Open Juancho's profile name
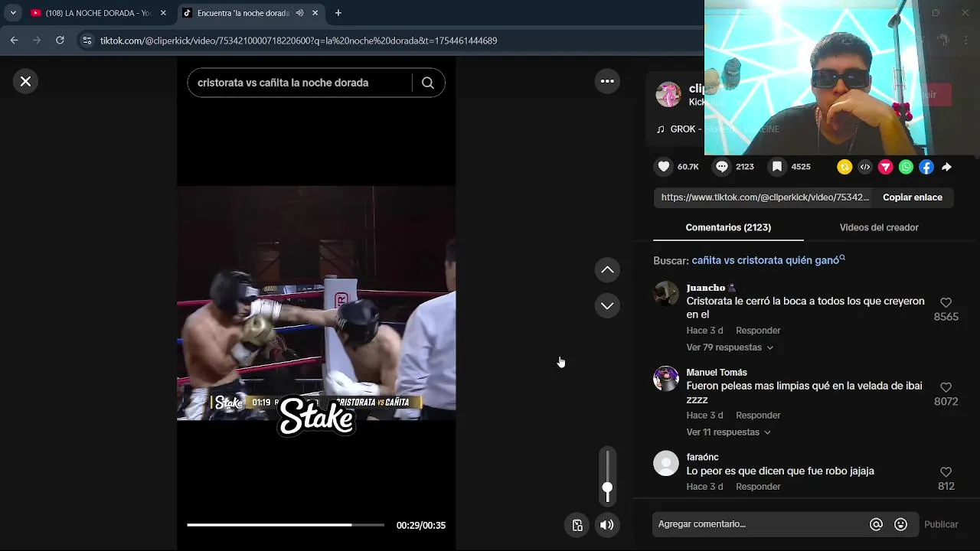The width and height of the screenshot is (980, 551). click(x=705, y=288)
